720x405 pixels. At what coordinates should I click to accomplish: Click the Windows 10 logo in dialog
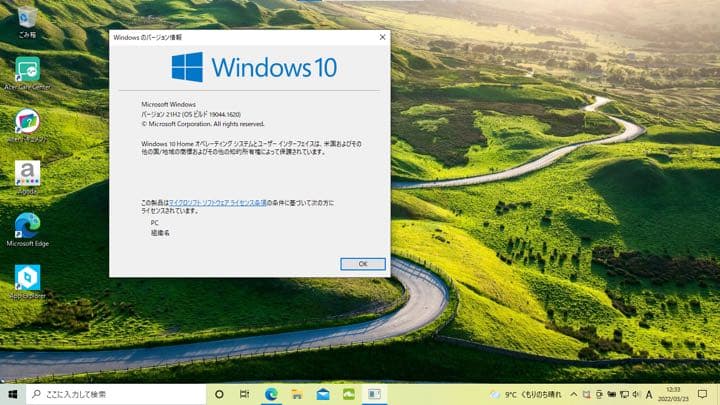tap(254, 67)
